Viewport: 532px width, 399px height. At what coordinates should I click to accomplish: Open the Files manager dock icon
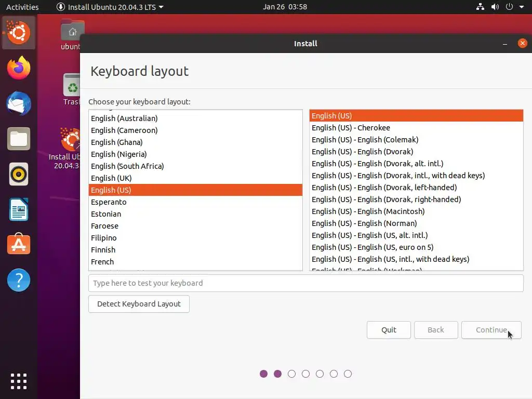(x=19, y=139)
